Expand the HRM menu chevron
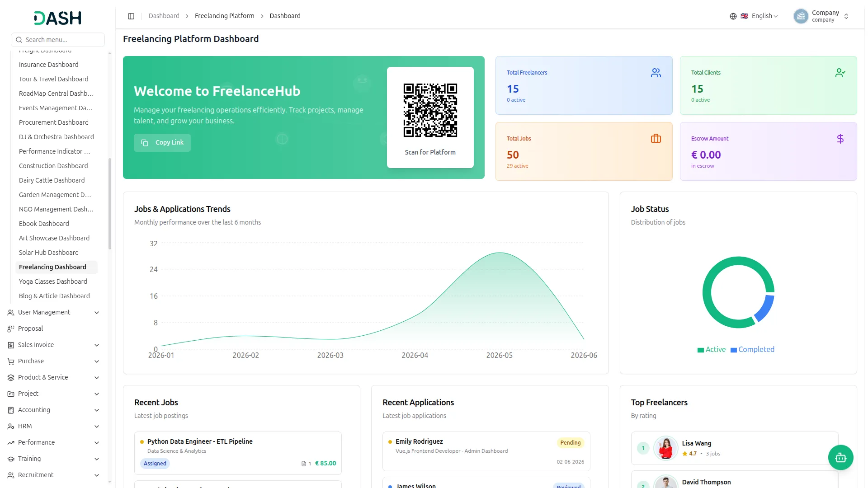The height and width of the screenshot is (488, 868). 97,427
